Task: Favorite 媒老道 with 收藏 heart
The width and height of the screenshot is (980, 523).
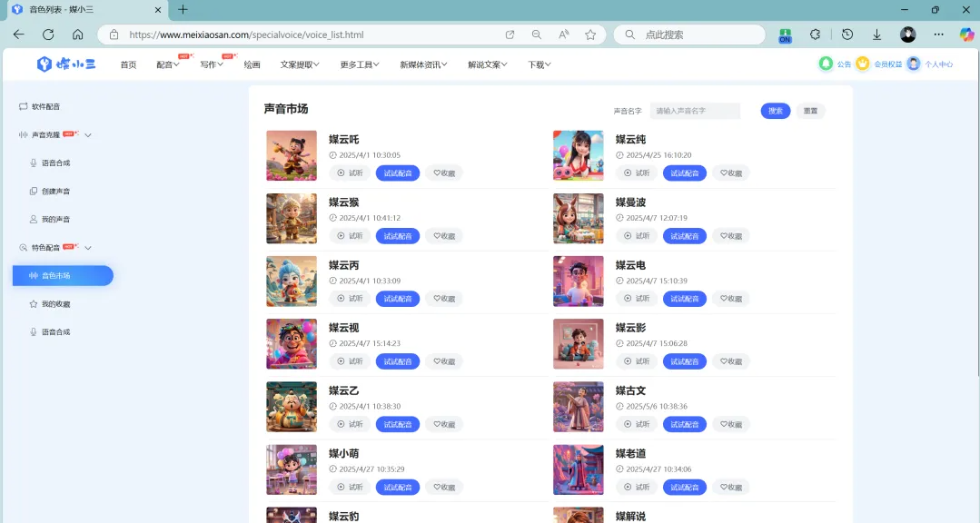Action: pos(731,488)
